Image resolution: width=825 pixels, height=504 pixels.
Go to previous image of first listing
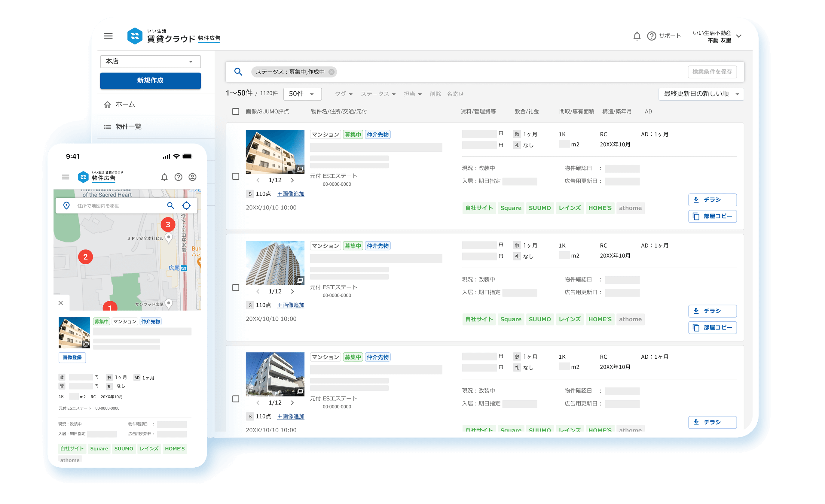258,180
